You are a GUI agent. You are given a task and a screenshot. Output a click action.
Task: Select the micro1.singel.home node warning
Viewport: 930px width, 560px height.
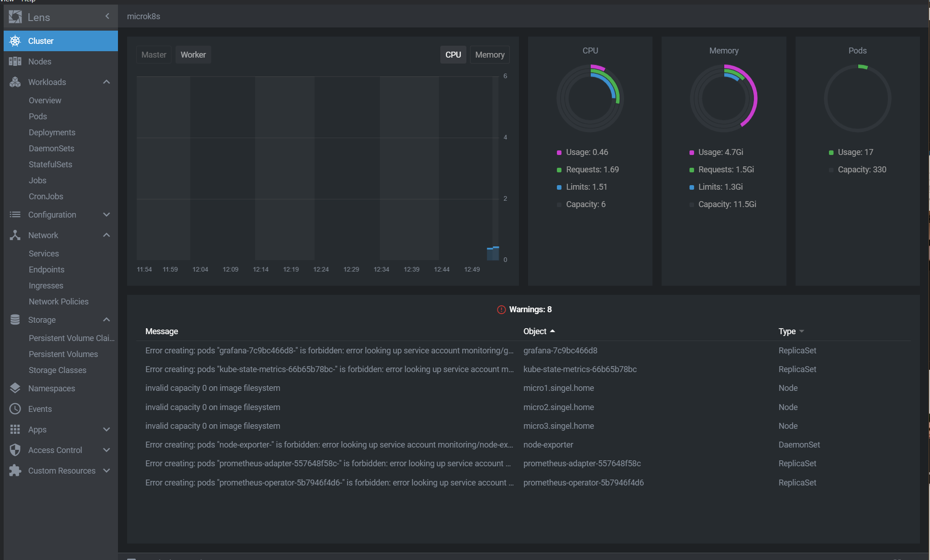[x=523, y=388]
